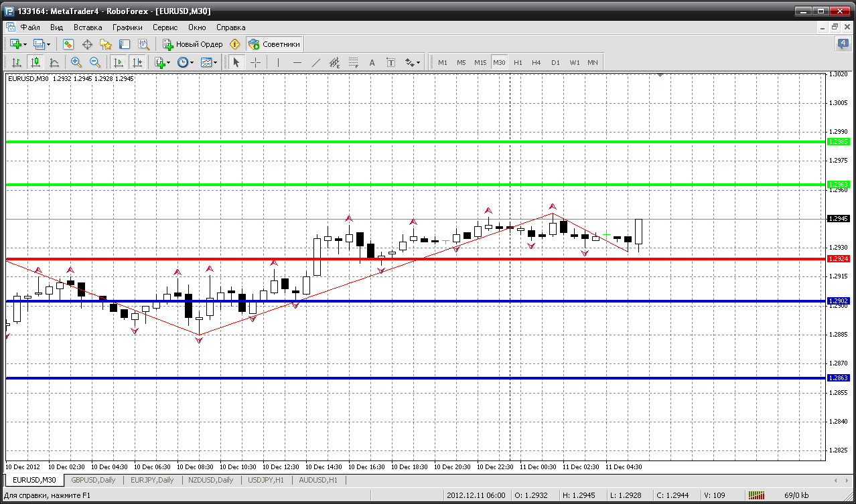
Task: Open the Navigator folder-star icon
Action: [106, 44]
